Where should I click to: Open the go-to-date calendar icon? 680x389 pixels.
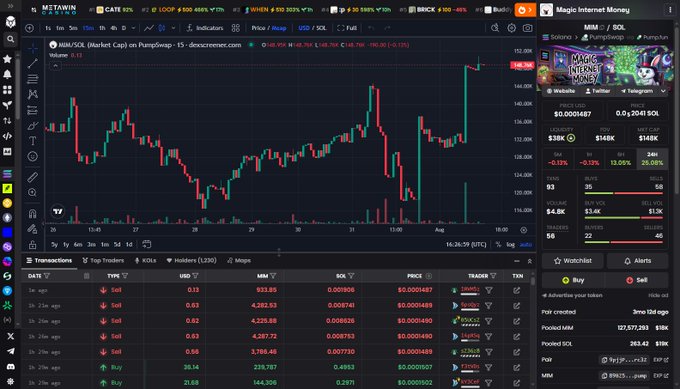click(147, 244)
